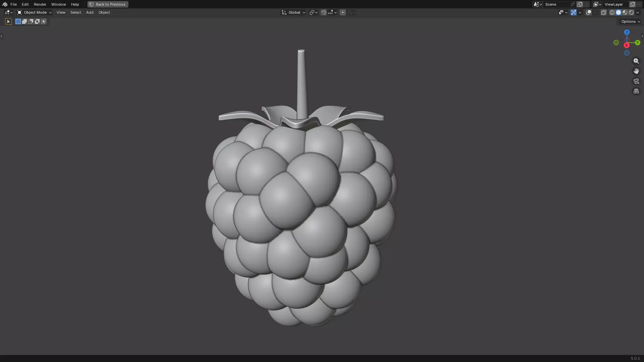This screenshot has width=644, height=362.
Task: Switch to Rendered shading
Action: click(x=631, y=12)
